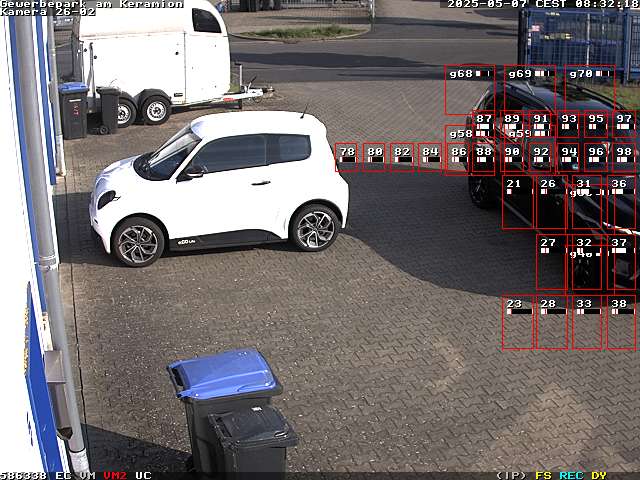The height and width of the screenshot is (480, 640).
Task: Click the Gewerbepark am Keramion title
Action: [91, 4]
